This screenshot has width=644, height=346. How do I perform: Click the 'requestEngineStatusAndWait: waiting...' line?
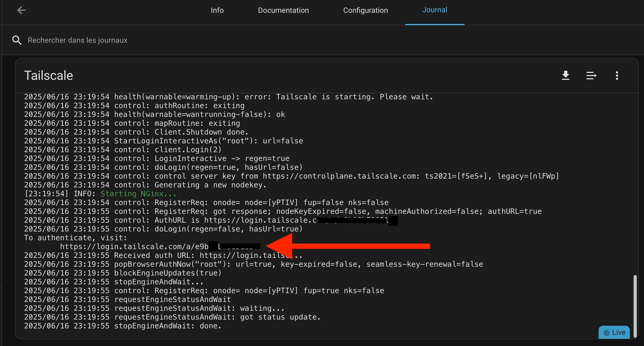[154, 308]
